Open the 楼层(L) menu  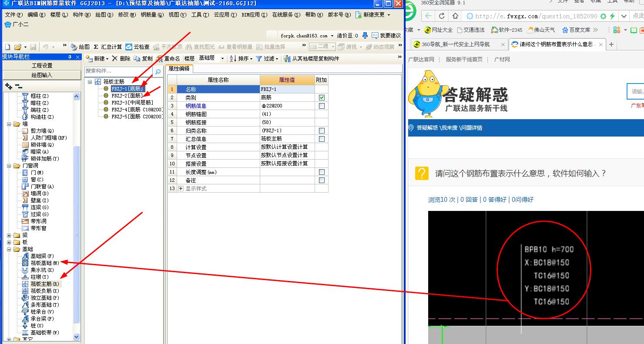coord(59,14)
